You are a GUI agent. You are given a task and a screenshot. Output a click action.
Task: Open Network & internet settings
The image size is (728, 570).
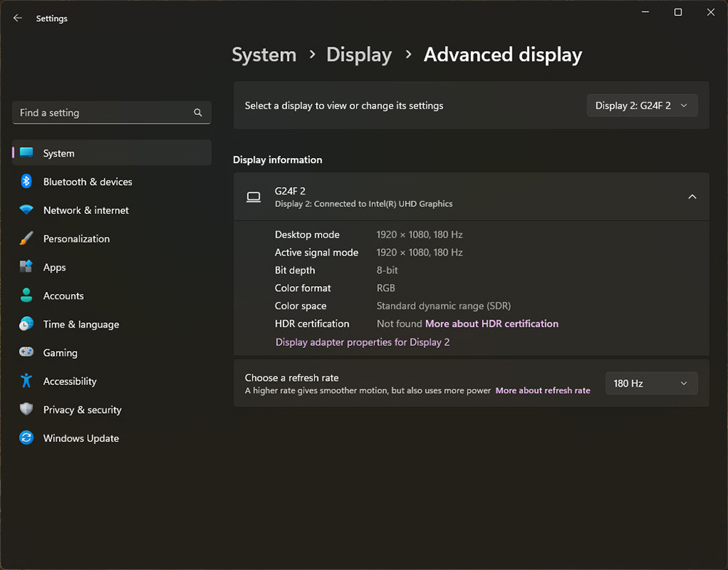111,210
